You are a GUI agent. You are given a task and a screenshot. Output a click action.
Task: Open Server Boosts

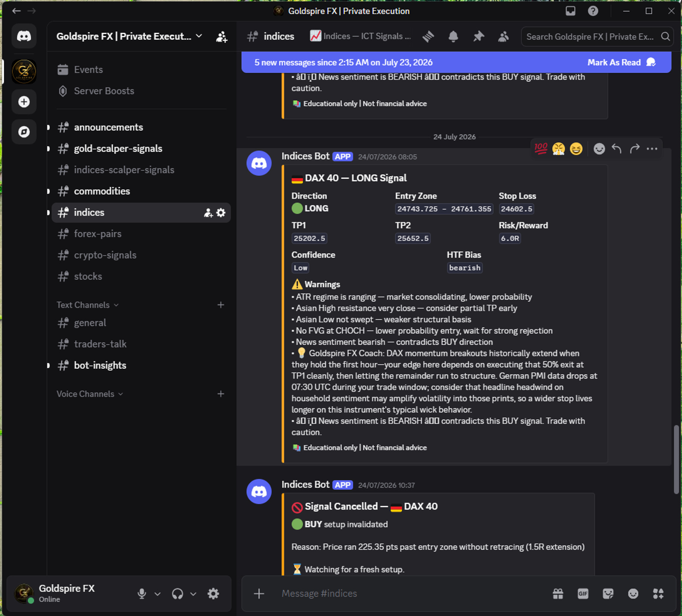click(x=141, y=91)
